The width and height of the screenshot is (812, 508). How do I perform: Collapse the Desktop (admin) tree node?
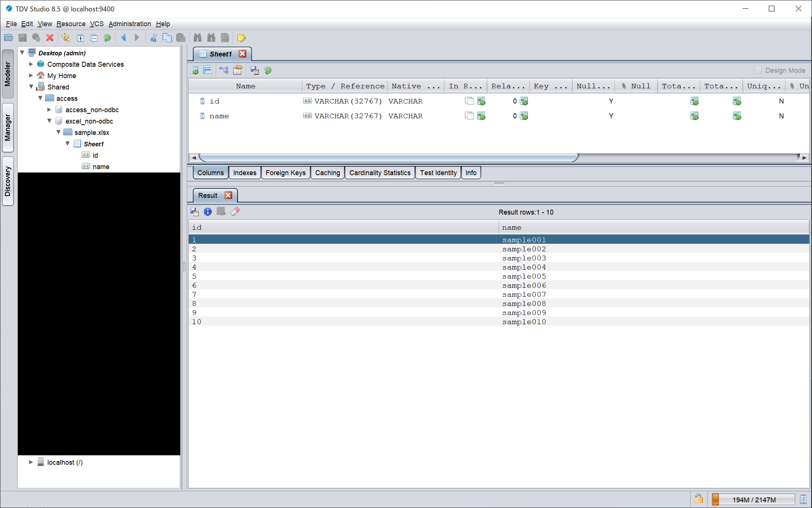click(x=22, y=52)
